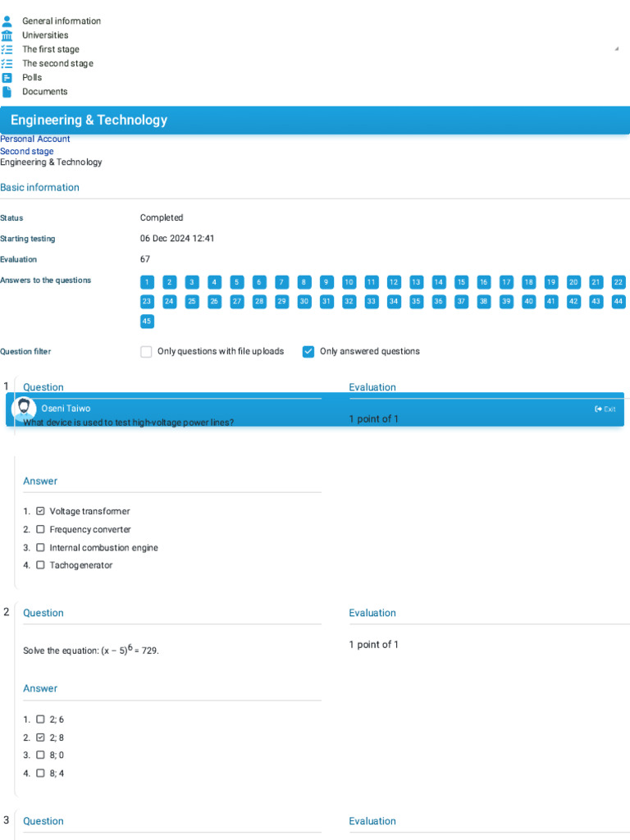Go to Personal Account breadcrumb link
The image size is (630, 840).
pyautogui.click(x=34, y=139)
